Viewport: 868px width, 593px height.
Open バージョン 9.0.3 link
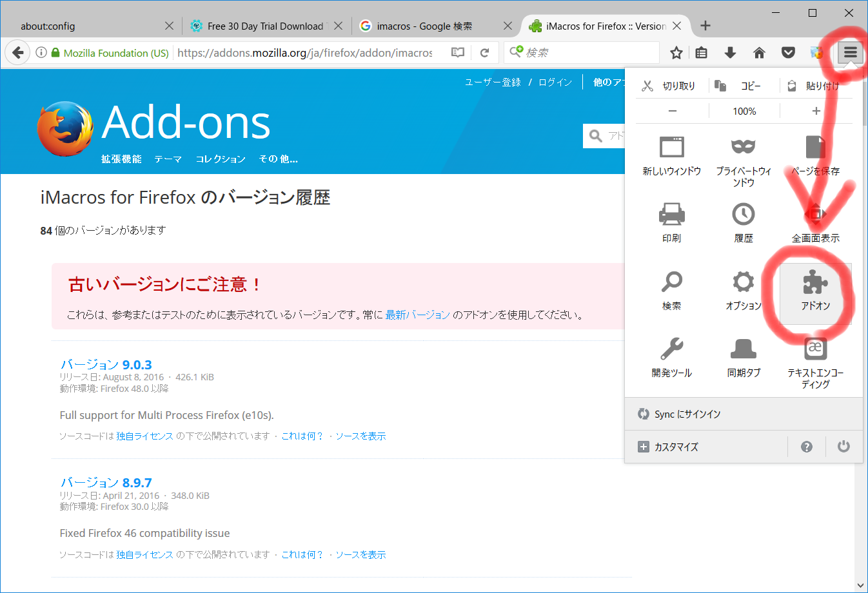tap(106, 364)
